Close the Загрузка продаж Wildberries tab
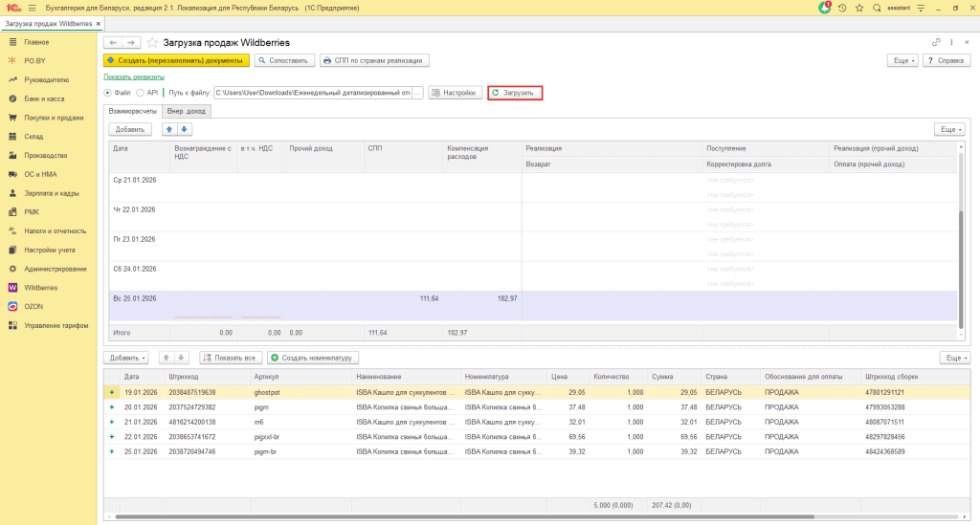 99,24
